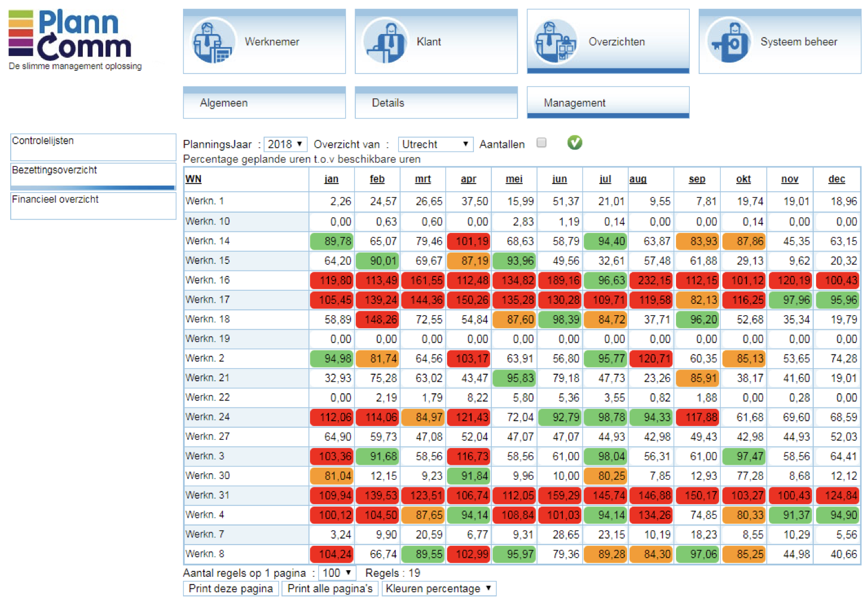Open the PlanningsJaar 2018 dropdown

point(285,144)
